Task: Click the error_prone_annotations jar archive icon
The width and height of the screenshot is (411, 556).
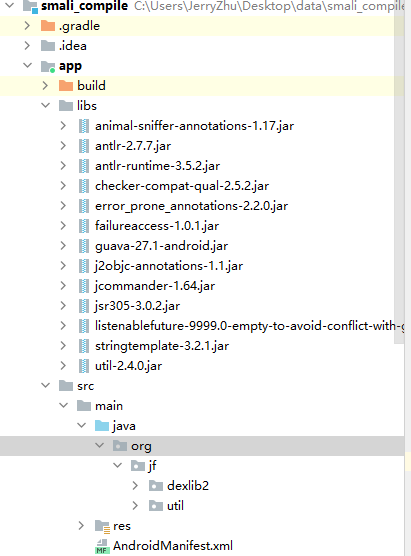Action: point(84,206)
